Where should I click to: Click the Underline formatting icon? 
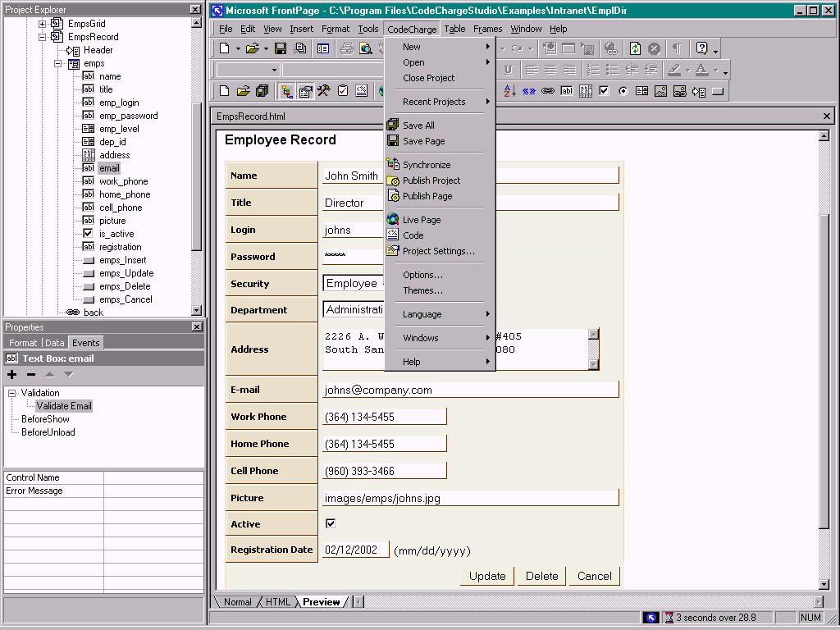point(509,70)
